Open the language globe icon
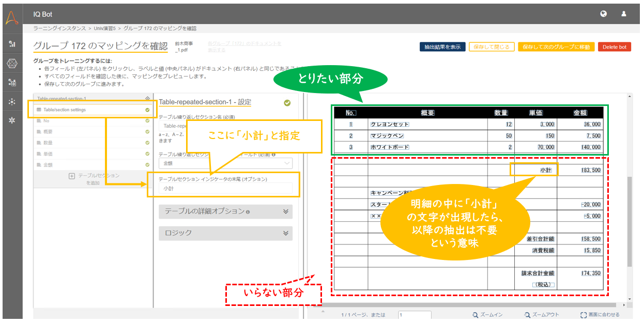644x323 pixels. (x=604, y=14)
